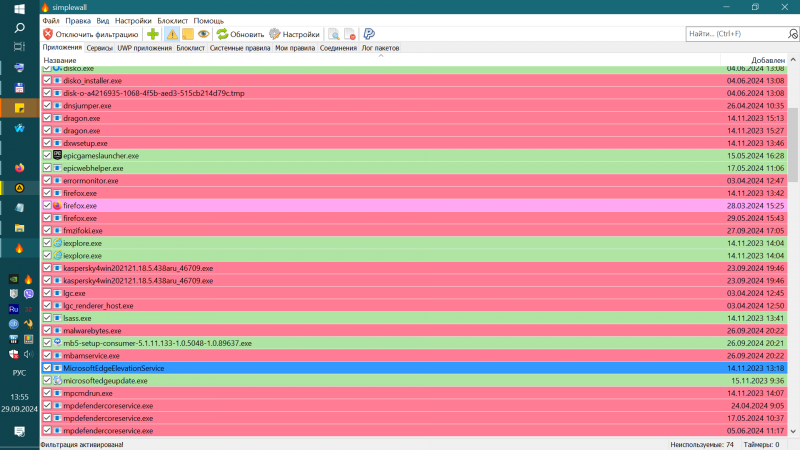Image resolution: width=800 pixels, height=450 pixels.
Task: Click the search magnifier in find box
Action: coord(792,34)
